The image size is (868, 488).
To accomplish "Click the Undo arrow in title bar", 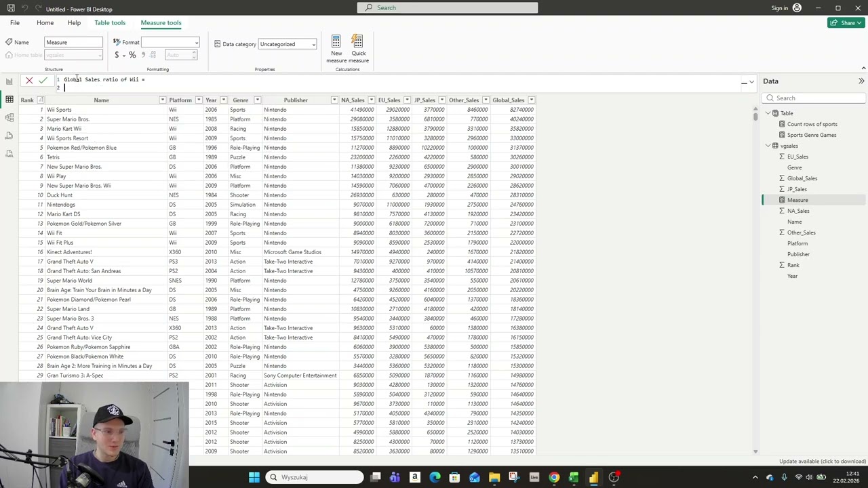I will point(24,8).
